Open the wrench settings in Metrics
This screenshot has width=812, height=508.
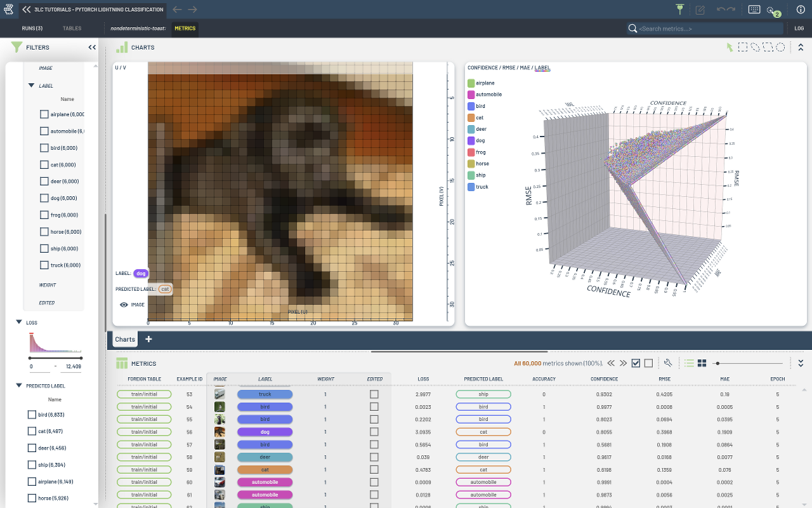tap(667, 363)
